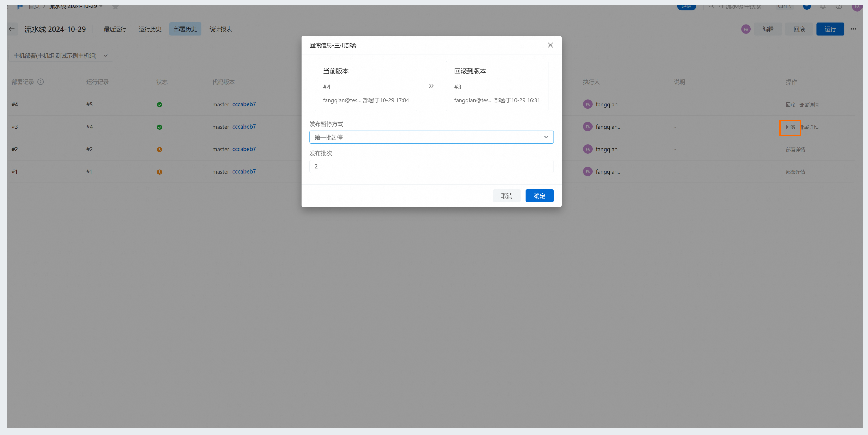Click the info icon beside 部署记录
Viewport: 868px width, 435px height.
[x=40, y=82]
